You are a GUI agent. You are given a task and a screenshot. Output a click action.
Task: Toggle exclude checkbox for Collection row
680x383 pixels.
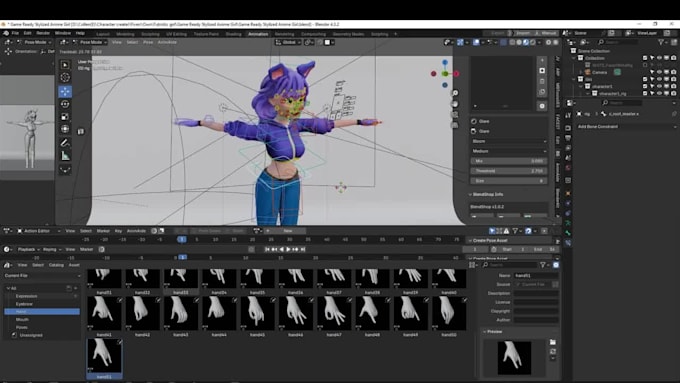(x=645, y=58)
